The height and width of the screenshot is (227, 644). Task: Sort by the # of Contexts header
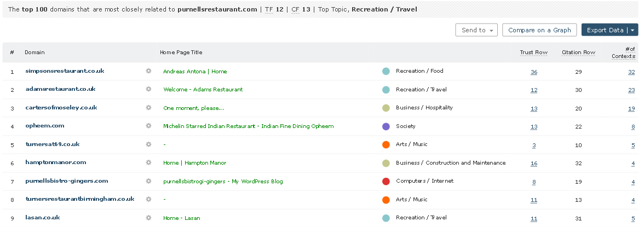pos(623,53)
